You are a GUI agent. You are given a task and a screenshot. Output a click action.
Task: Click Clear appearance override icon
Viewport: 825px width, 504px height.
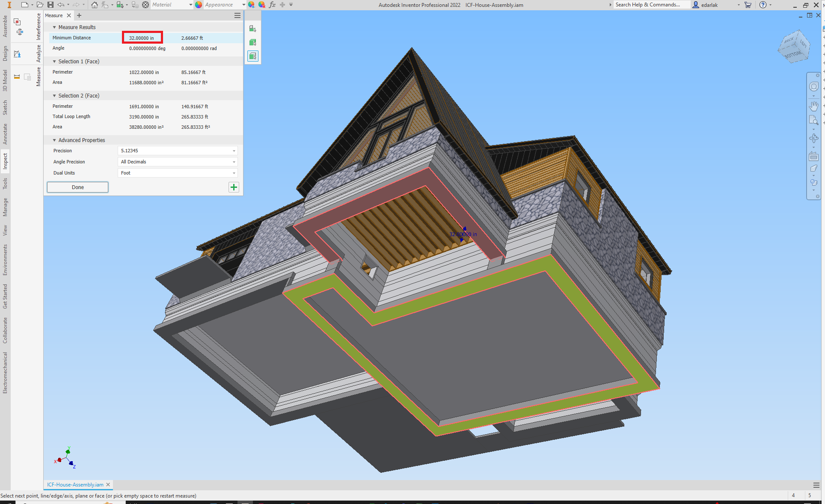point(262,5)
